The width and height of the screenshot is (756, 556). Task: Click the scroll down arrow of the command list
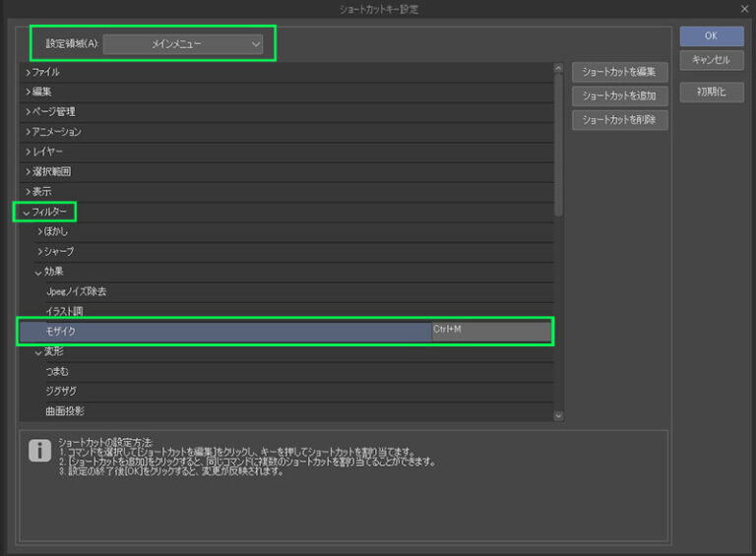[558, 416]
